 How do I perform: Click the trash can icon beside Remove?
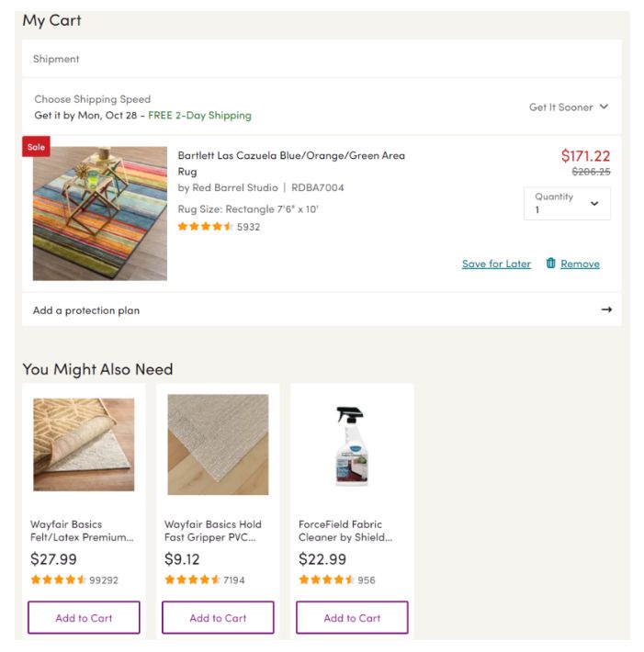550,264
